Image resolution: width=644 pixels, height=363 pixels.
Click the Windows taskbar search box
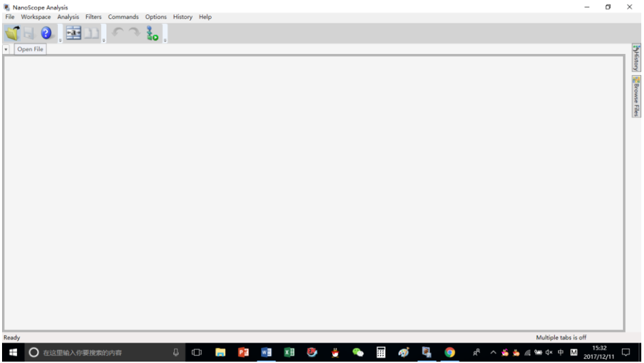pos(96,353)
